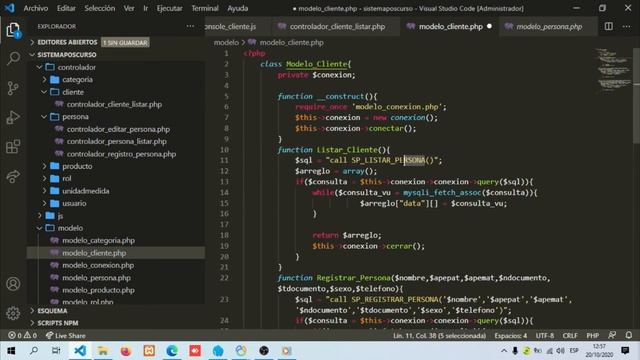The image size is (640, 360).
Task: Change indentation via Espacios: 4
Action: (x=511, y=336)
